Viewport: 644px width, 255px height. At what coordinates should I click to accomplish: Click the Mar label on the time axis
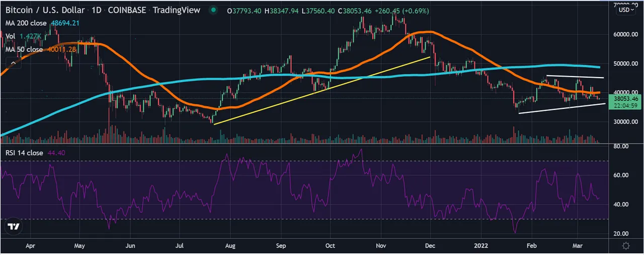point(577,246)
